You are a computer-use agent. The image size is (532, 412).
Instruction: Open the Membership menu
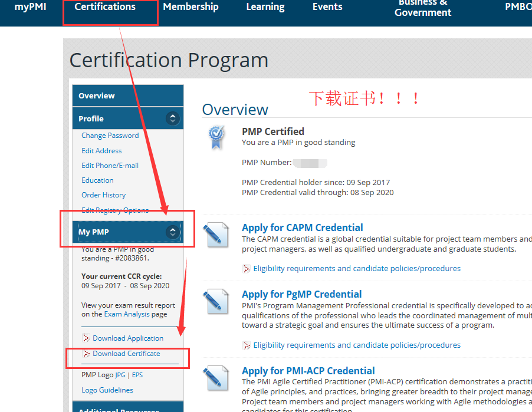191,7
